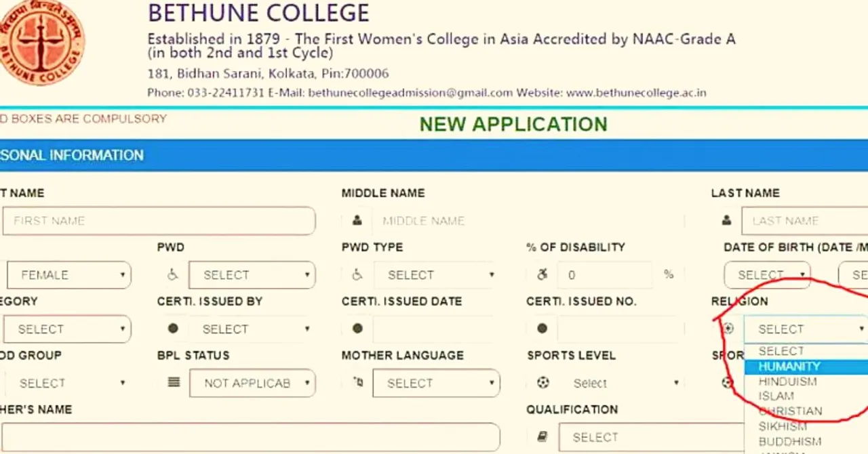Click the disability icon before percent field

[542, 274]
